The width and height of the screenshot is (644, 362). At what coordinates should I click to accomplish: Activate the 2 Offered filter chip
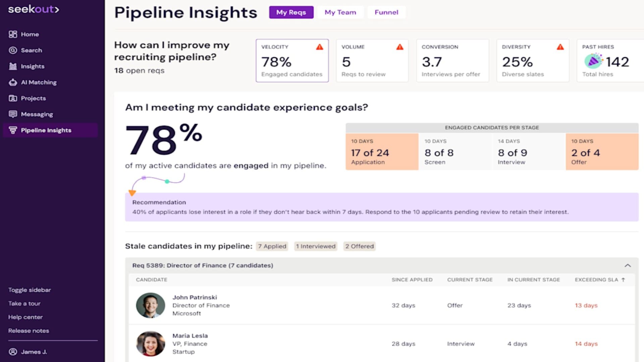coord(359,246)
